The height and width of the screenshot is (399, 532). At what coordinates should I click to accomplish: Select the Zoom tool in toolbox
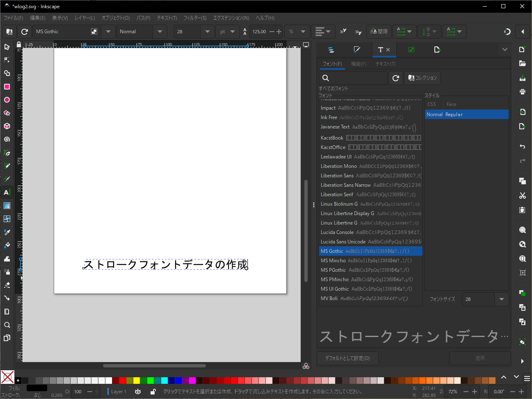pyautogui.click(x=7, y=325)
